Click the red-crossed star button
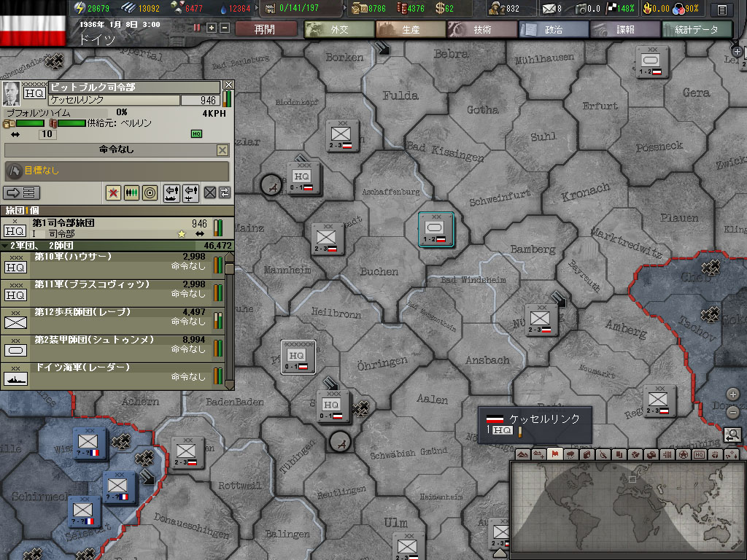Image resolution: width=747 pixels, height=560 pixels. [113, 192]
